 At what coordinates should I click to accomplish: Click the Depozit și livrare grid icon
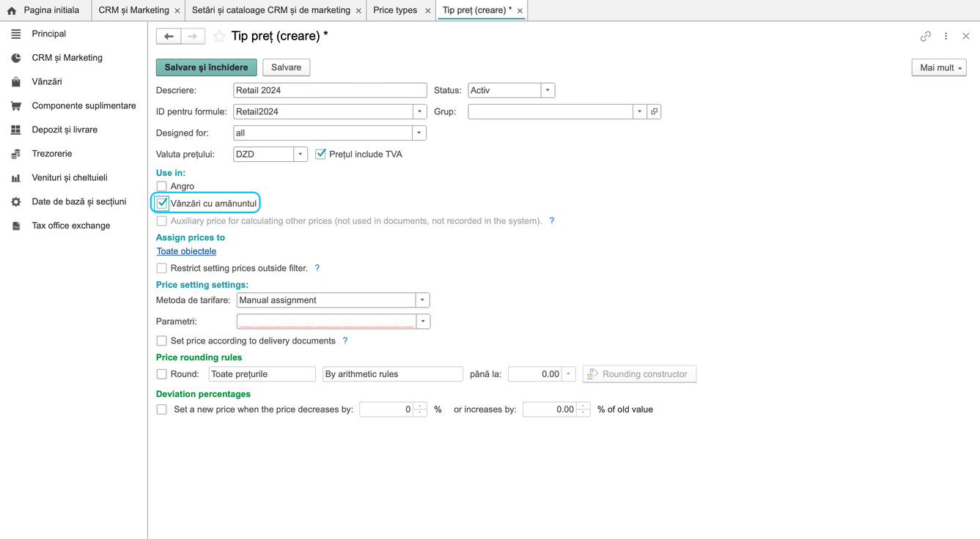click(16, 130)
